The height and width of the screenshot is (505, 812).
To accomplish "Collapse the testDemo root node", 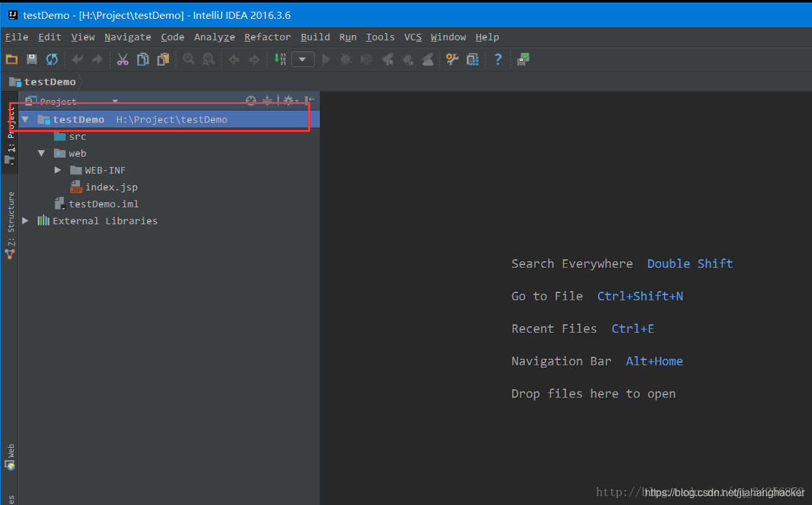I will pos(25,120).
